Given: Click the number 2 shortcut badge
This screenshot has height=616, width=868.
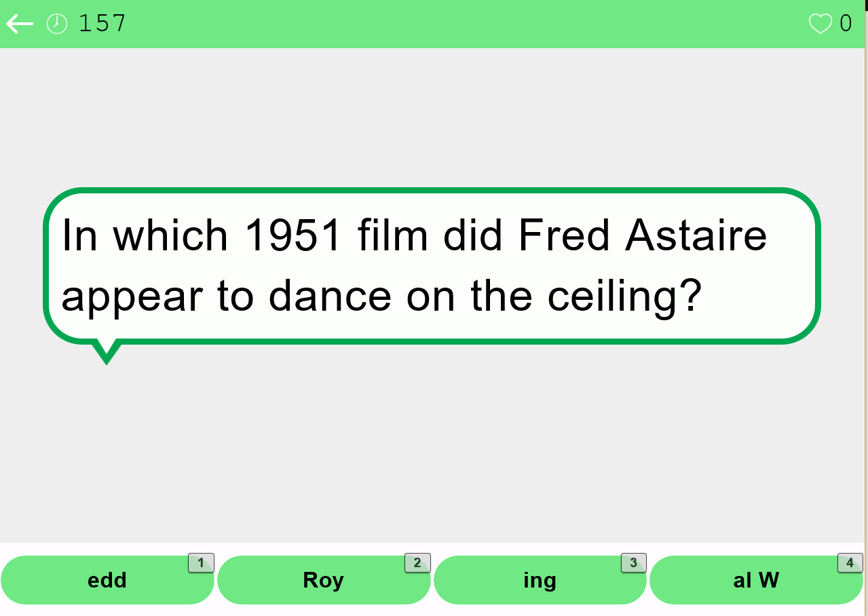Looking at the screenshot, I should pos(417,563).
